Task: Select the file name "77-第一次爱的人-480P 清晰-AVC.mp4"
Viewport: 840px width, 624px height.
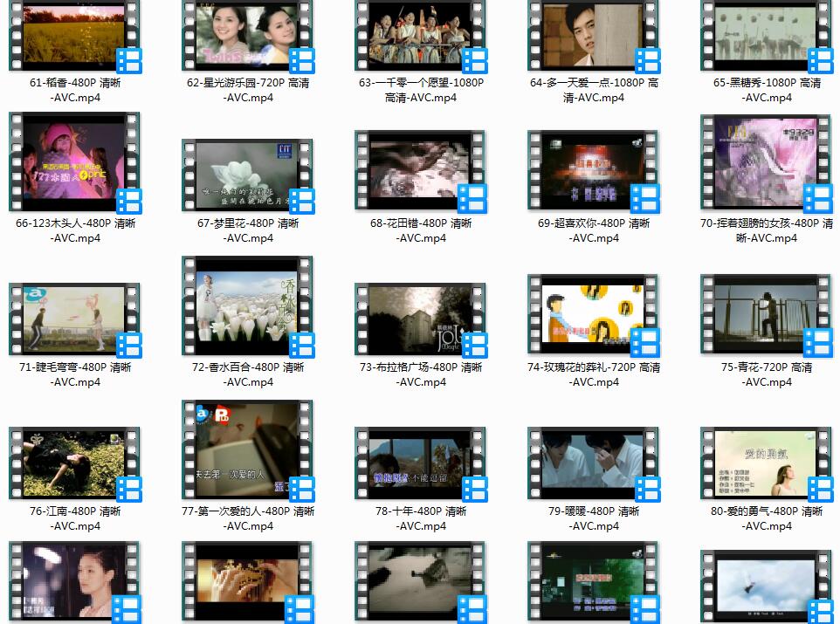Action: 248,518
